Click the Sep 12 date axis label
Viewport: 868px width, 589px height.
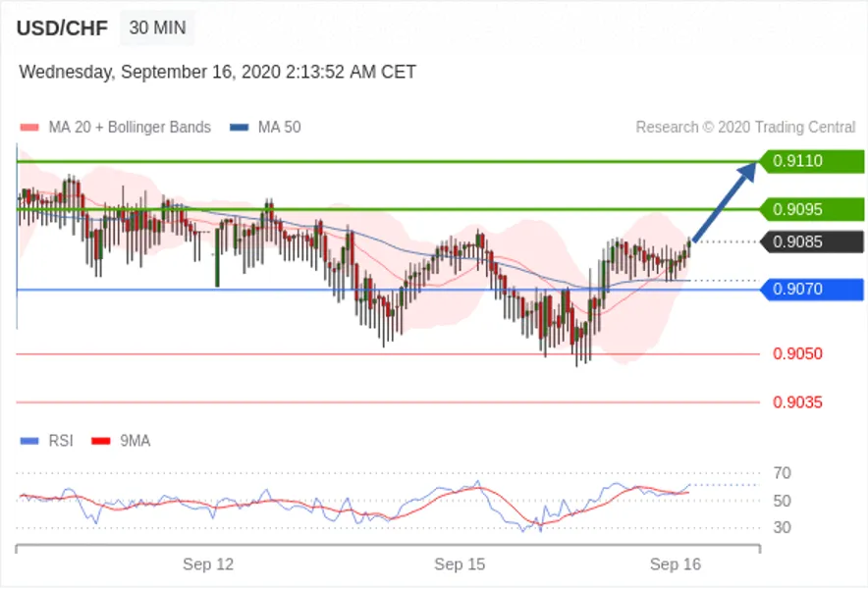tap(208, 564)
